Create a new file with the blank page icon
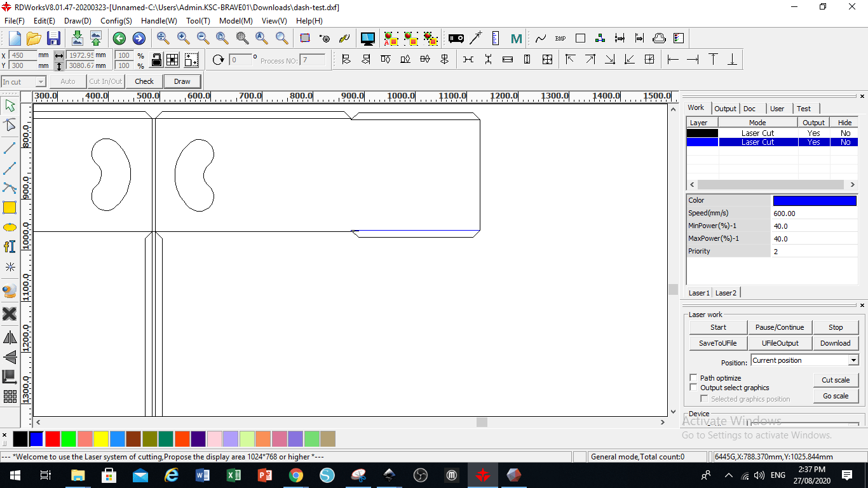Image resolution: width=868 pixels, height=488 pixels. 15,38
